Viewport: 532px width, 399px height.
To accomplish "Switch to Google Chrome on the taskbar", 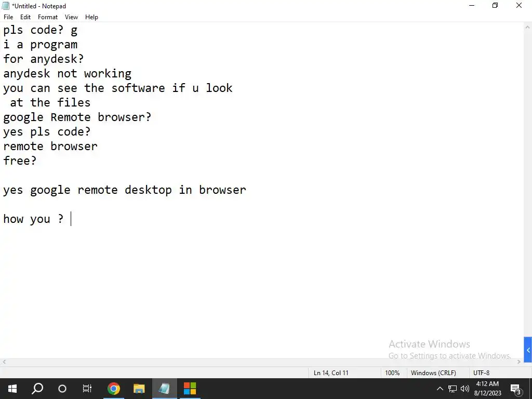I will coord(114,389).
